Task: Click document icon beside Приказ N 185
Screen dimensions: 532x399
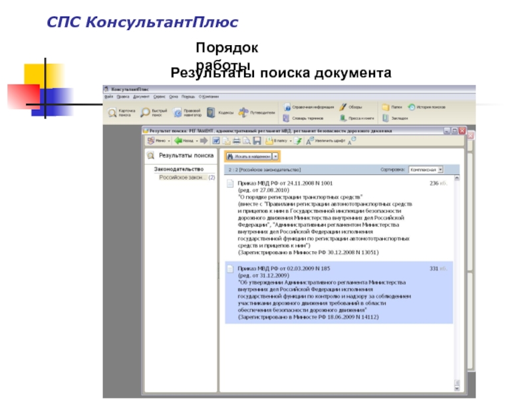Action: 230,269
